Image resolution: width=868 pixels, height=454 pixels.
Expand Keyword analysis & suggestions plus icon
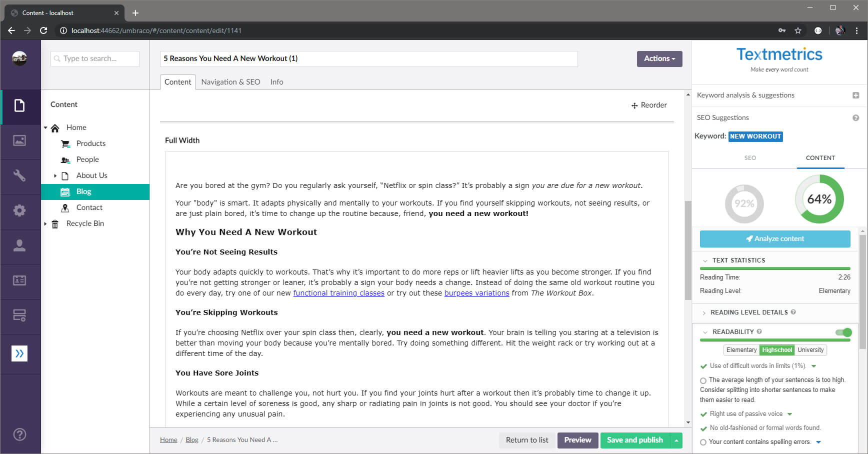coord(855,95)
